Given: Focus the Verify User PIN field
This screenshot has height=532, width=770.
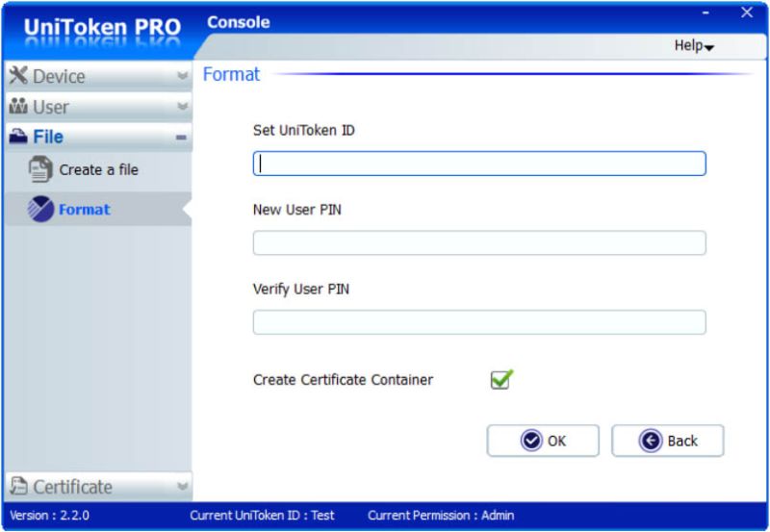Looking at the screenshot, I should (x=479, y=322).
